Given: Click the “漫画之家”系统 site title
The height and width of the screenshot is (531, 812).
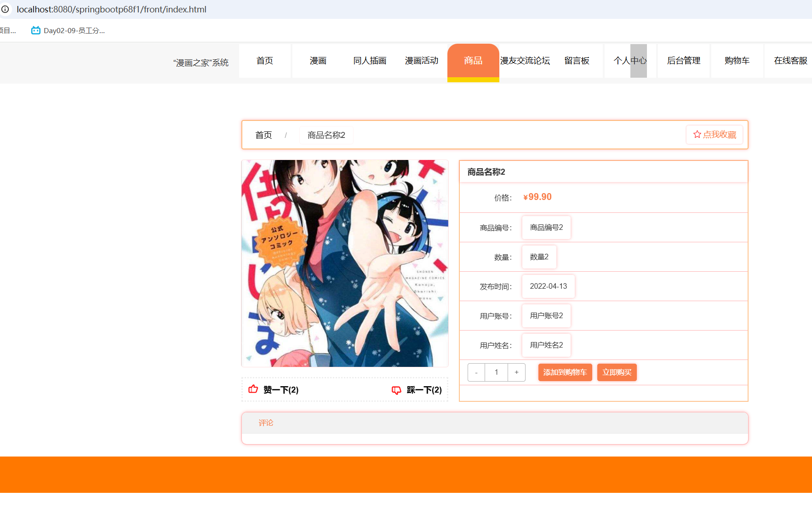Looking at the screenshot, I should (x=201, y=63).
